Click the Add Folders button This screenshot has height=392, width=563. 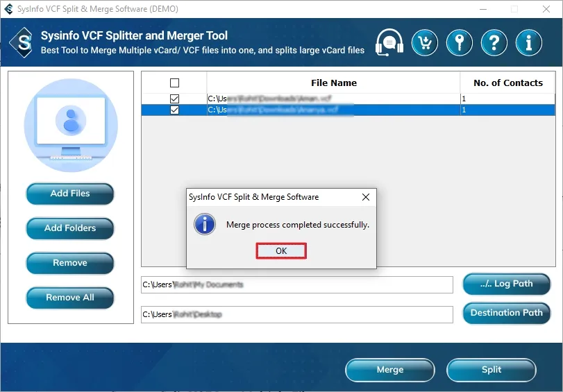[70, 228]
